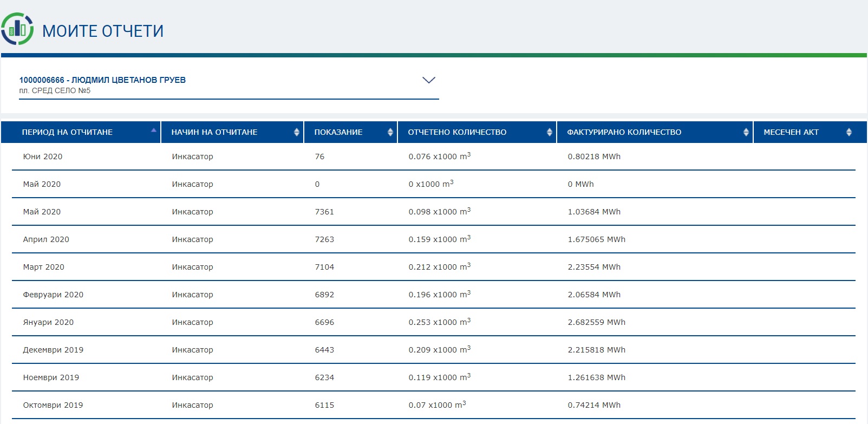Click the reports logo icon
This screenshot has width=868, height=424.
pos(17,29)
